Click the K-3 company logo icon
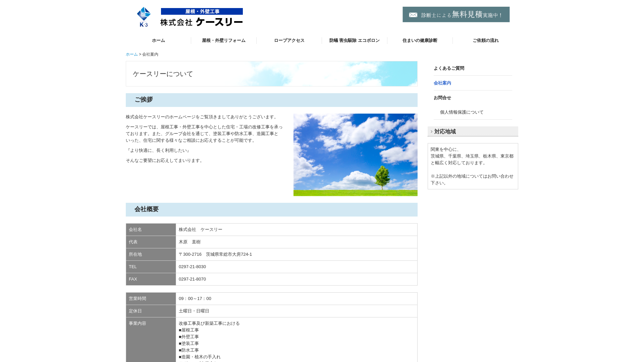The height and width of the screenshot is (362, 644). pos(144,17)
